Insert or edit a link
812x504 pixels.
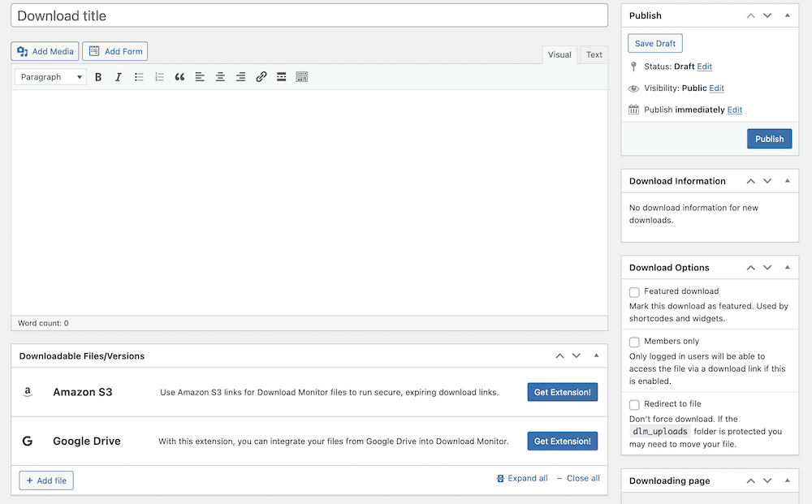point(261,77)
